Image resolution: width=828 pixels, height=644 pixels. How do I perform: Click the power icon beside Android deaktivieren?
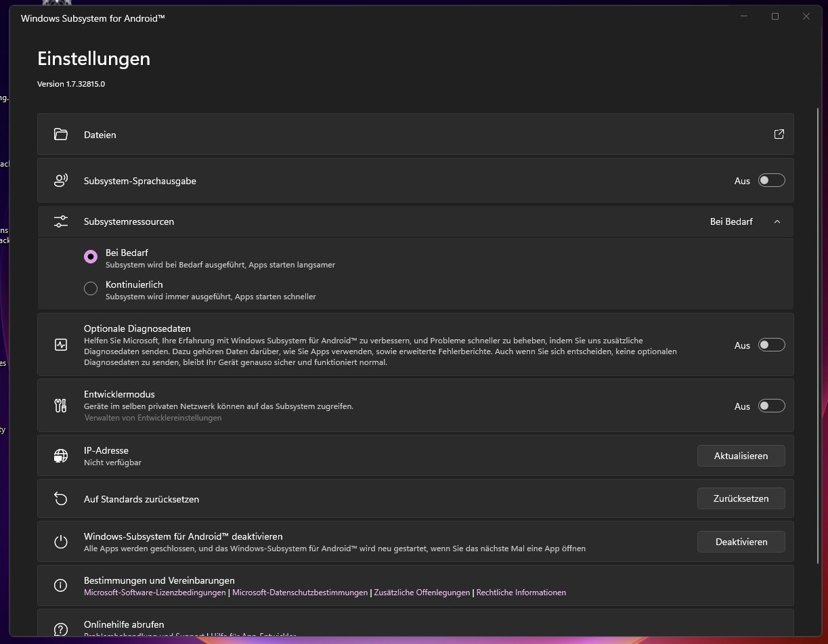pos(61,542)
